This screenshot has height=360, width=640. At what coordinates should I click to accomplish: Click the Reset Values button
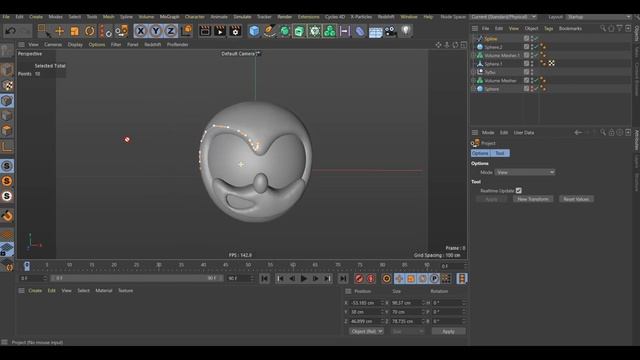click(x=576, y=199)
